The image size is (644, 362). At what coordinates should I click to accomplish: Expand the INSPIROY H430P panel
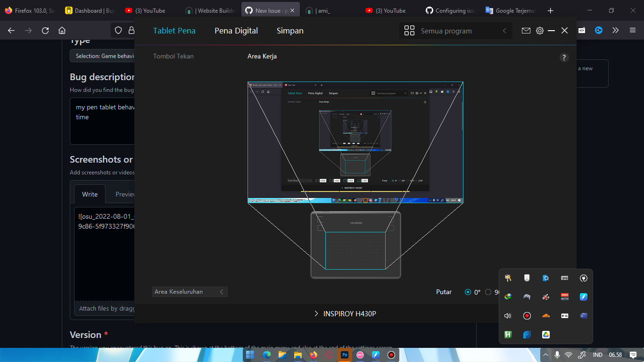coord(345,313)
